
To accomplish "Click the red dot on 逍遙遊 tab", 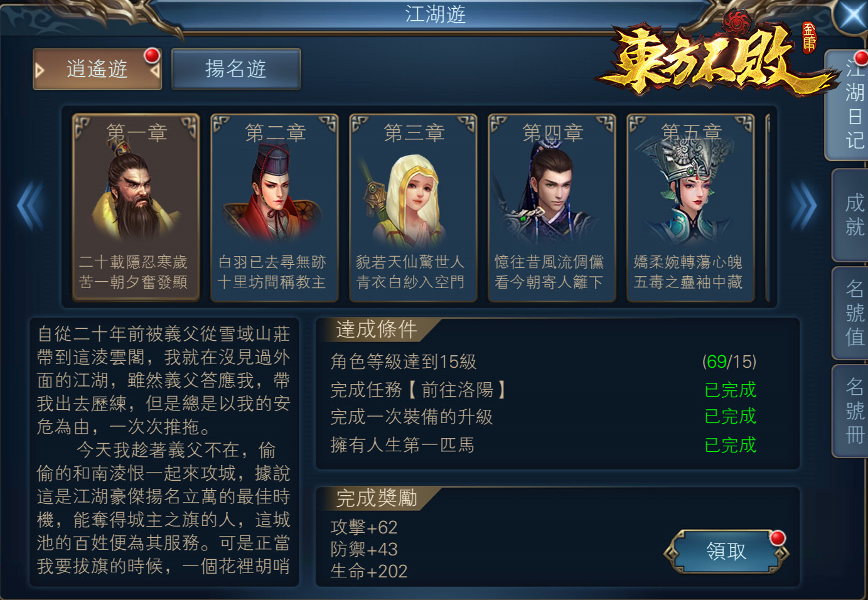I will tap(152, 56).
